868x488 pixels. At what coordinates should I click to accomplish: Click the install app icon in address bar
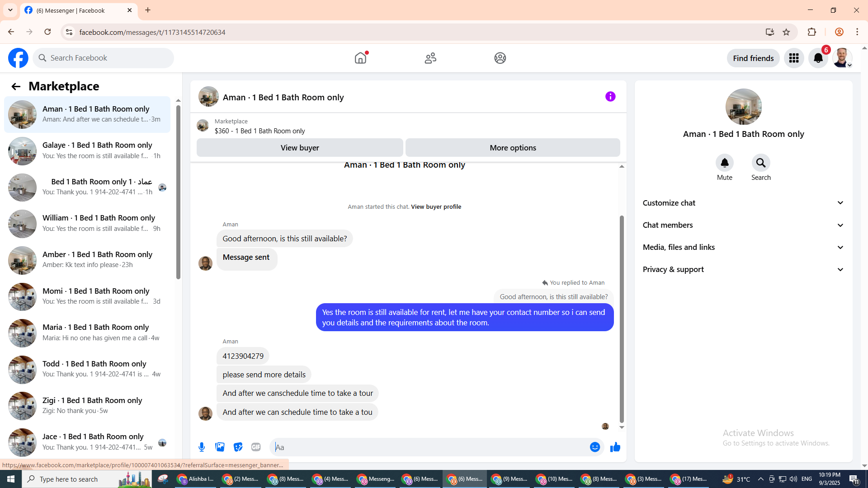point(770,32)
